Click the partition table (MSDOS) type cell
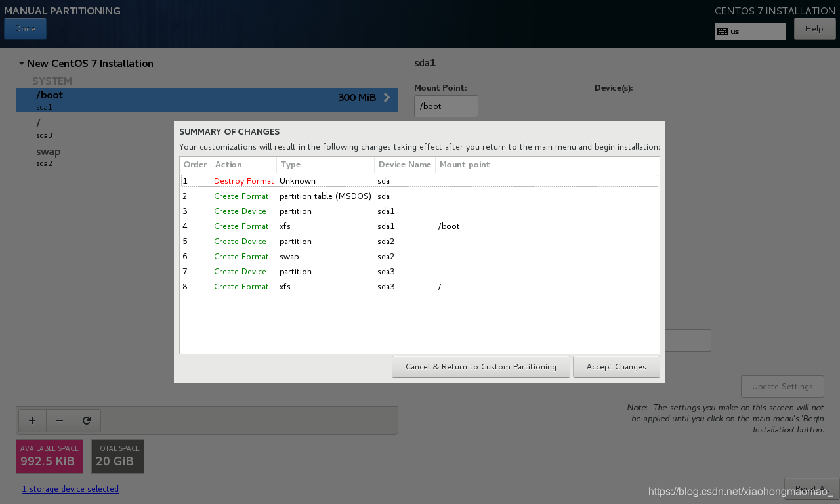 click(x=325, y=196)
